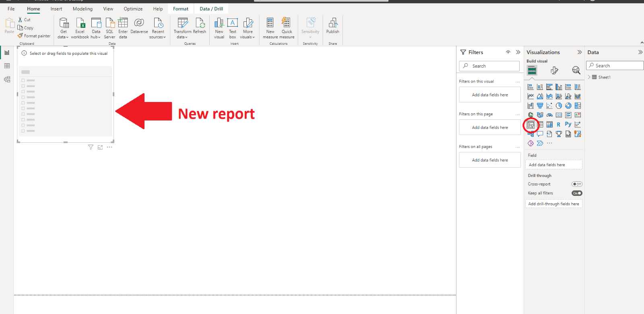Select the Slicer visual icon
644x314 pixels.
coord(530,125)
